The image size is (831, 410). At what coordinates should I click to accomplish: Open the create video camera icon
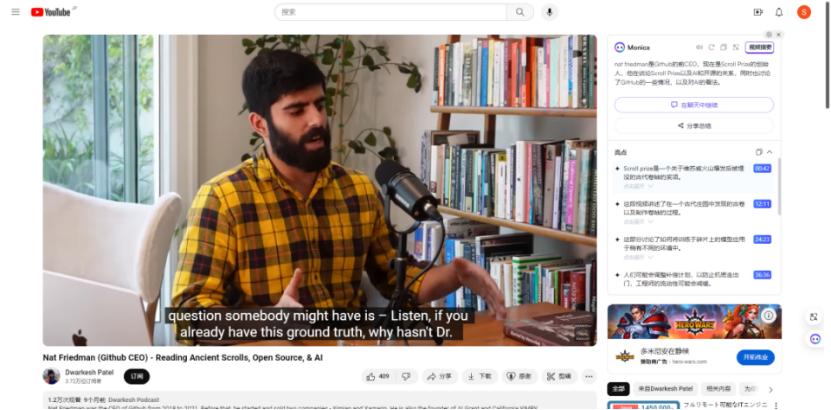point(758,12)
